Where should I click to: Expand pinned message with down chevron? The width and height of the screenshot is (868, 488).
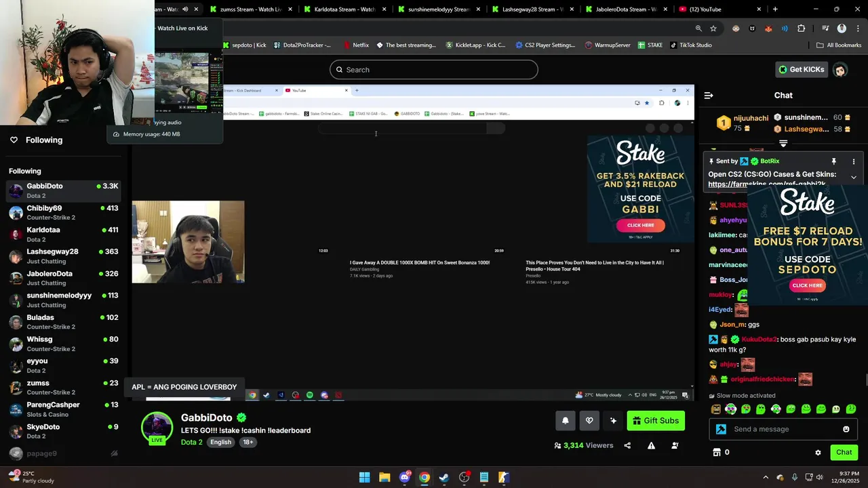pyautogui.click(x=854, y=177)
